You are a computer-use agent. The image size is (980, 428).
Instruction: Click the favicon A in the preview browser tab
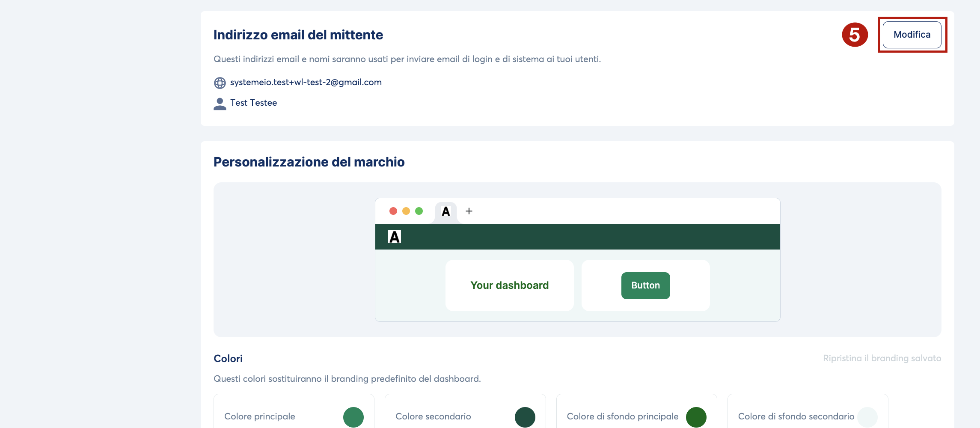446,211
